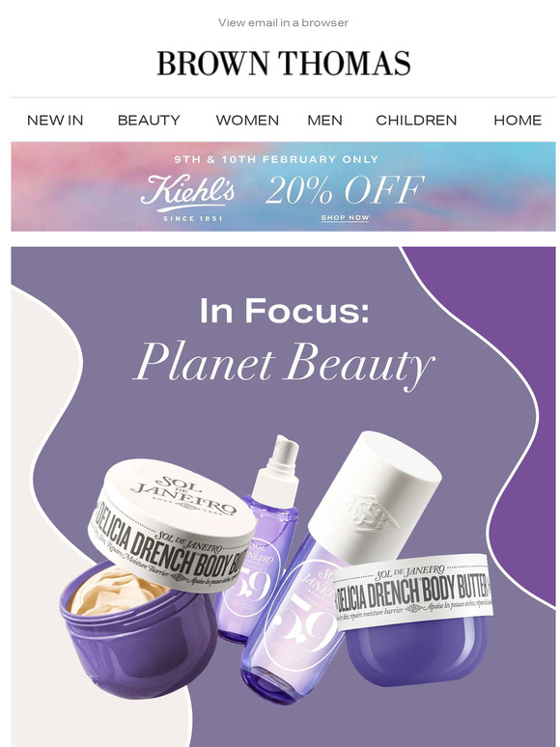This screenshot has width=560, height=747.
Task: Click the Brown Thomas logo
Action: tap(284, 64)
